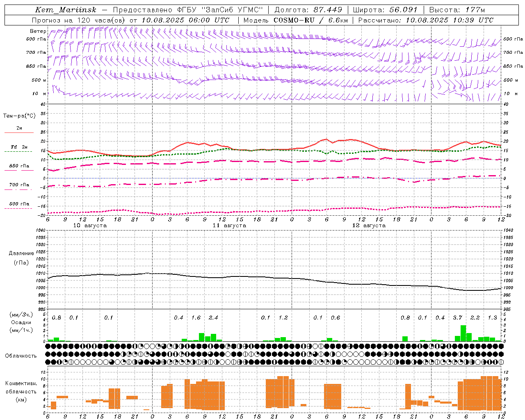Click the 1.2 precipitation total
Image resolution: width=525 pixels, height=420 pixels.
[x=283, y=317]
